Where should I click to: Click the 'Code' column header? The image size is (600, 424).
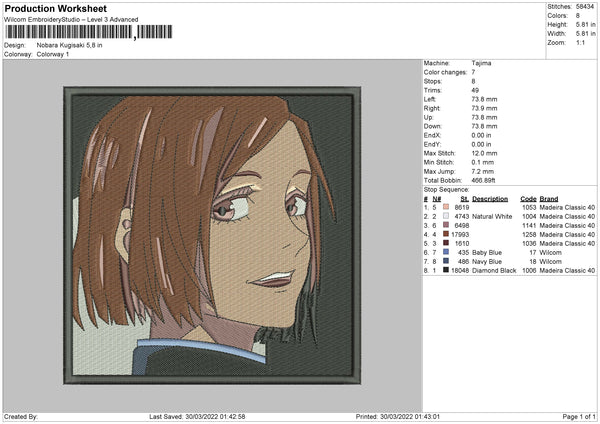click(x=528, y=199)
